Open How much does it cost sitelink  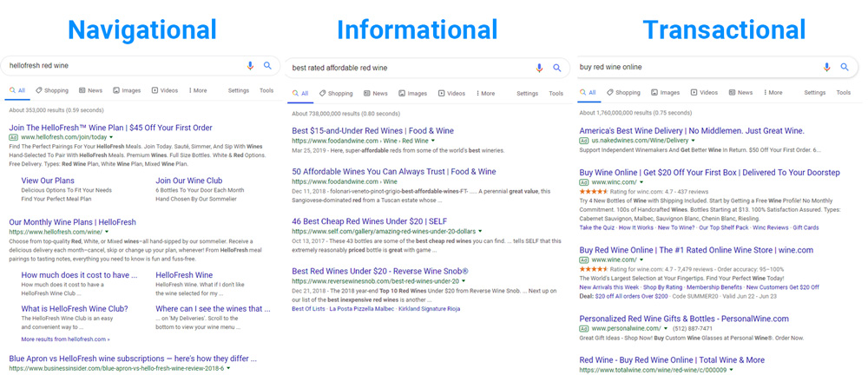pos(79,275)
